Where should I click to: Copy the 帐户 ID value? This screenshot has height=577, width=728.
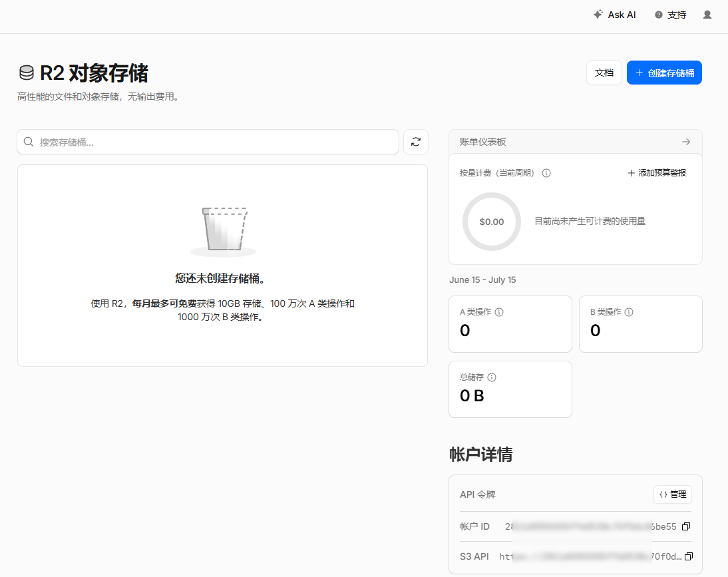[686, 526]
